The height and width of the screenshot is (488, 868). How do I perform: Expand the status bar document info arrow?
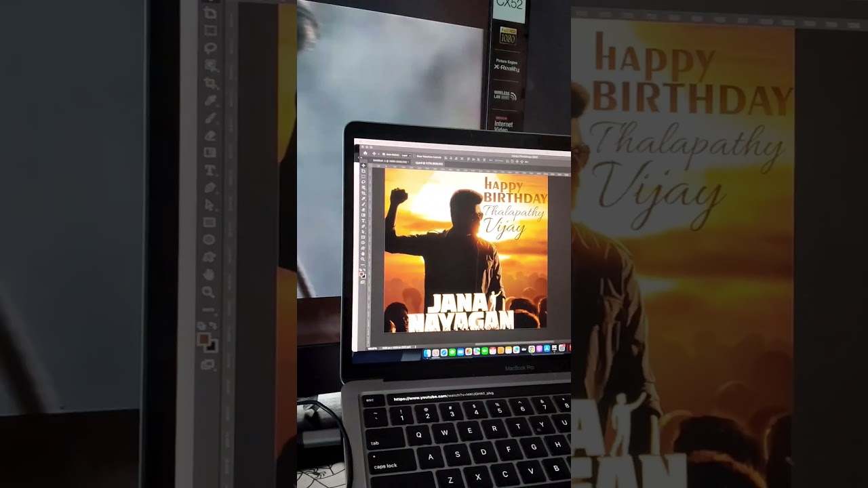[x=415, y=347]
